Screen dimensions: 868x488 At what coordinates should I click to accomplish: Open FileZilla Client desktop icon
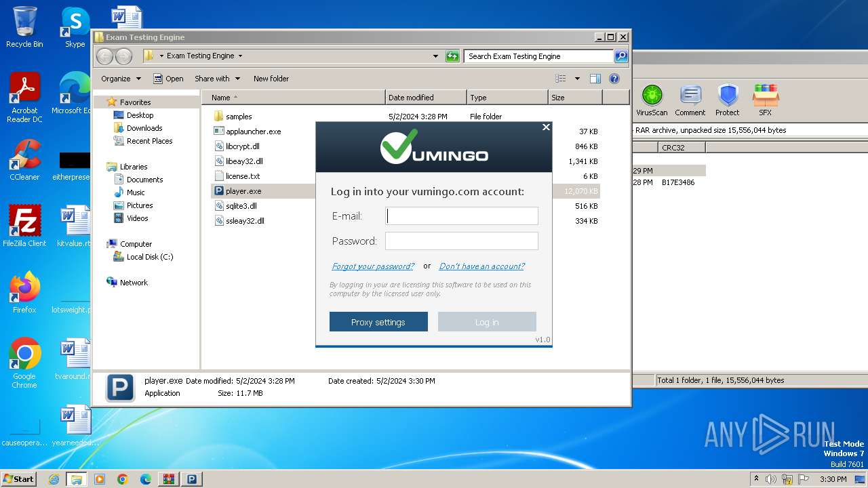tap(24, 226)
